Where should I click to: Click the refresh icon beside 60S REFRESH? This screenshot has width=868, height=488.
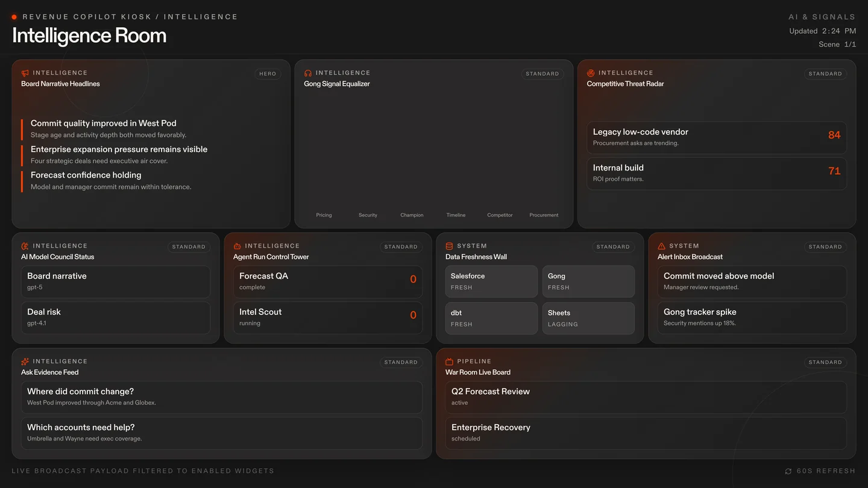tap(788, 471)
